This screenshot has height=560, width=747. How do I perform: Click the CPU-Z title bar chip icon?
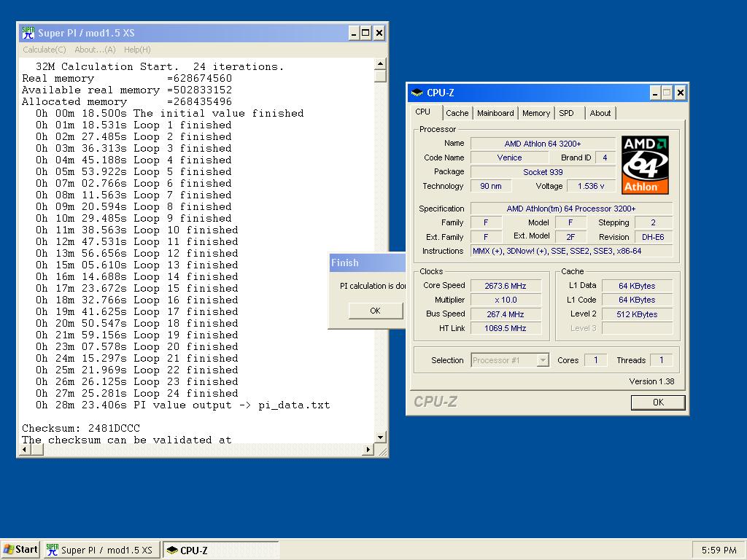coord(417,93)
